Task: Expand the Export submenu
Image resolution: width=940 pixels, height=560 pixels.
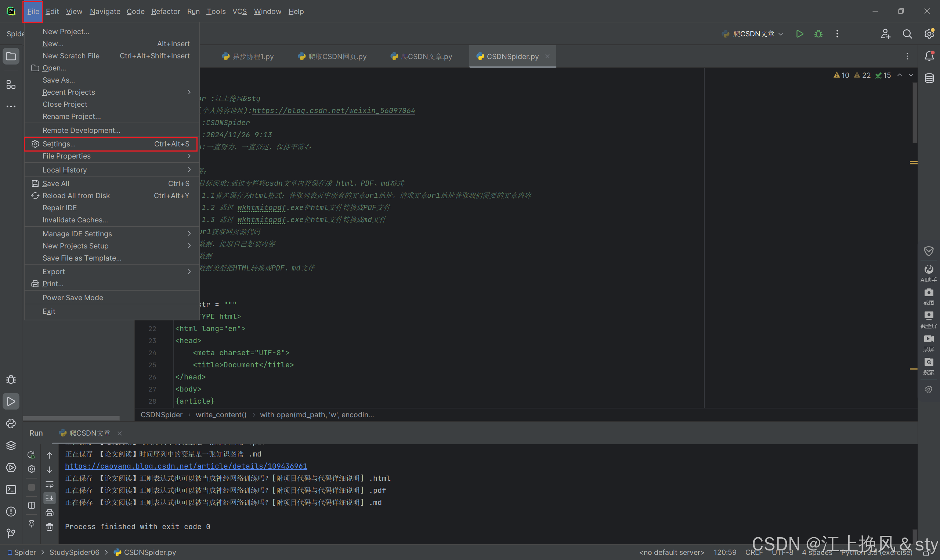Action: coord(112,272)
